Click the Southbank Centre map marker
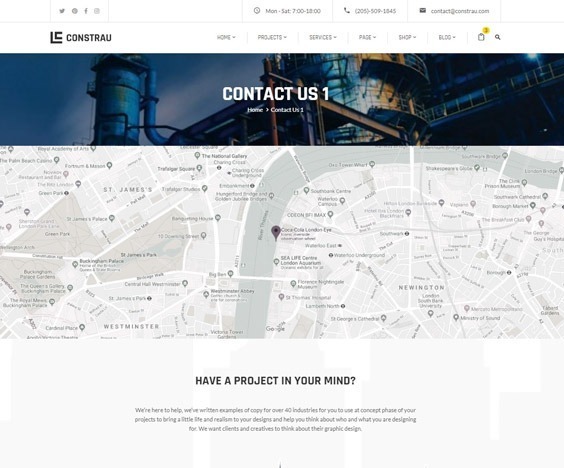Viewport: 564px width, 468px height. pos(306,190)
